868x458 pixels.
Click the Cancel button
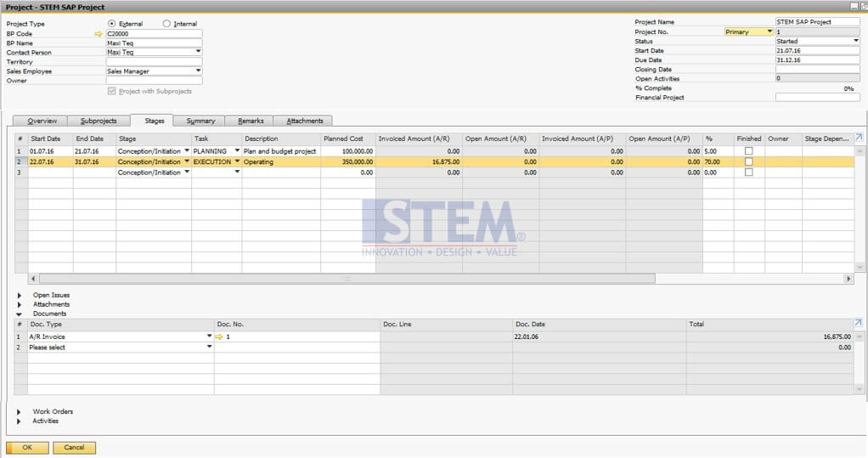tap(74, 448)
